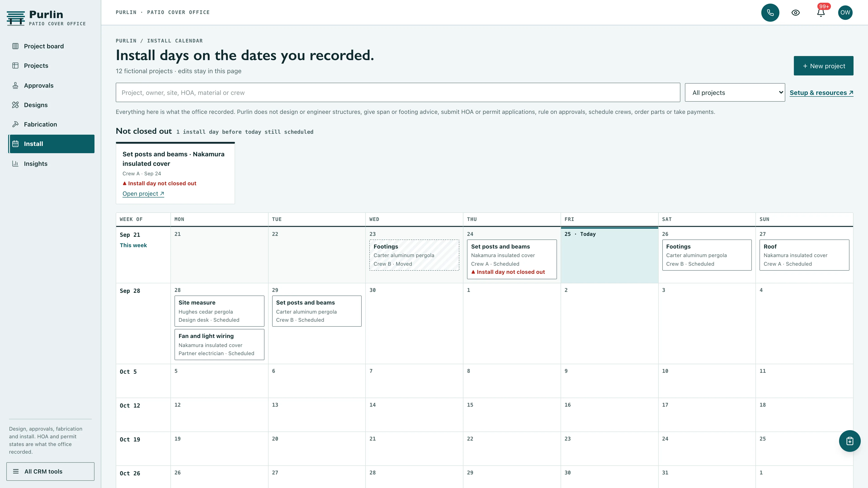Click into the project search field

click(398, 93)
